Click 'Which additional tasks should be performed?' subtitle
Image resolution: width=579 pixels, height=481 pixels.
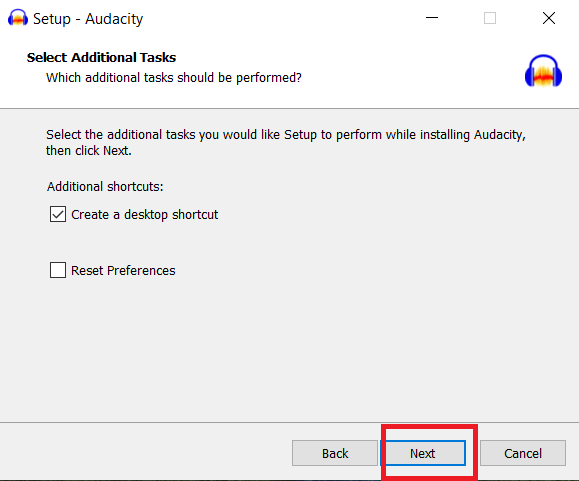pos(174,78)
